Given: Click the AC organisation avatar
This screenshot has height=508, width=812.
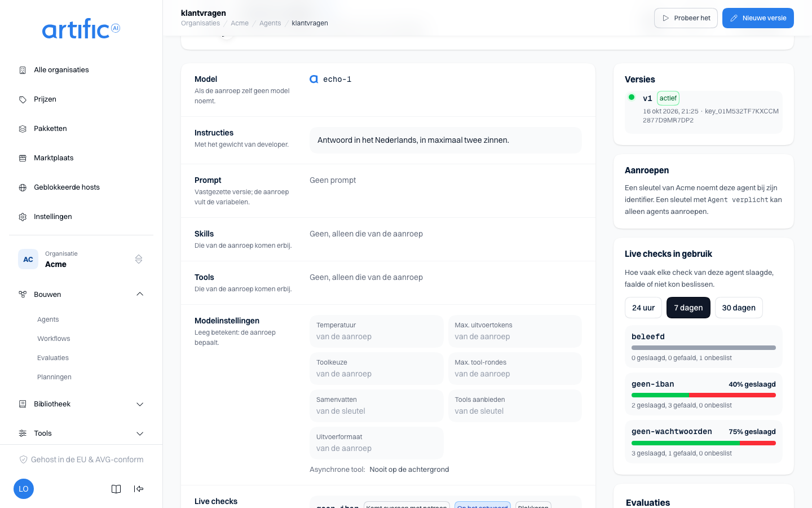Looking at the screenshot, I should 28,259.
